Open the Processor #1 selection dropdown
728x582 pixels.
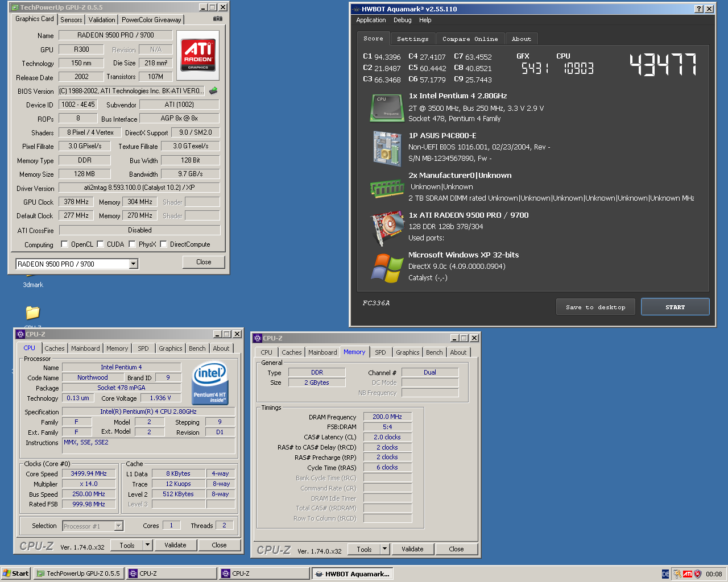click(x=118, y=526)
